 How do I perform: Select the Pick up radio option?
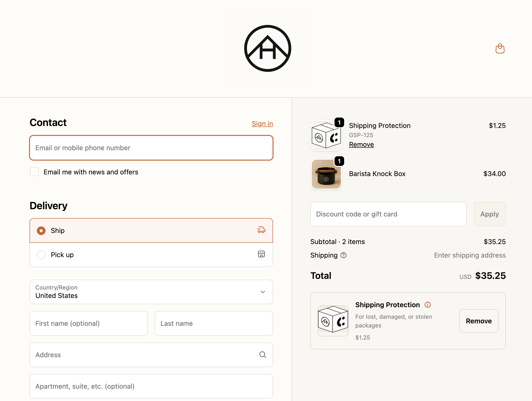[x=41, y=255]
